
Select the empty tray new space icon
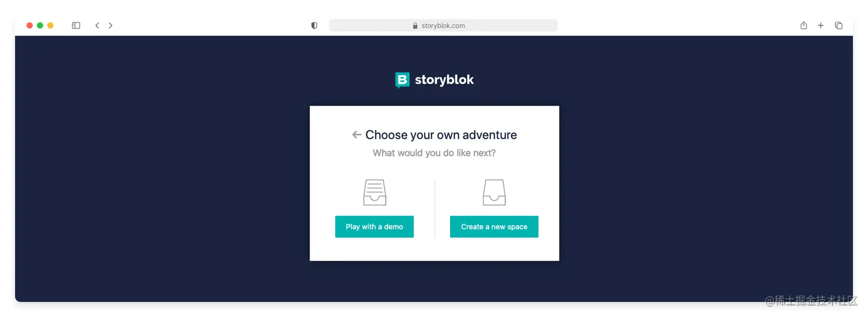click(494, 192)
